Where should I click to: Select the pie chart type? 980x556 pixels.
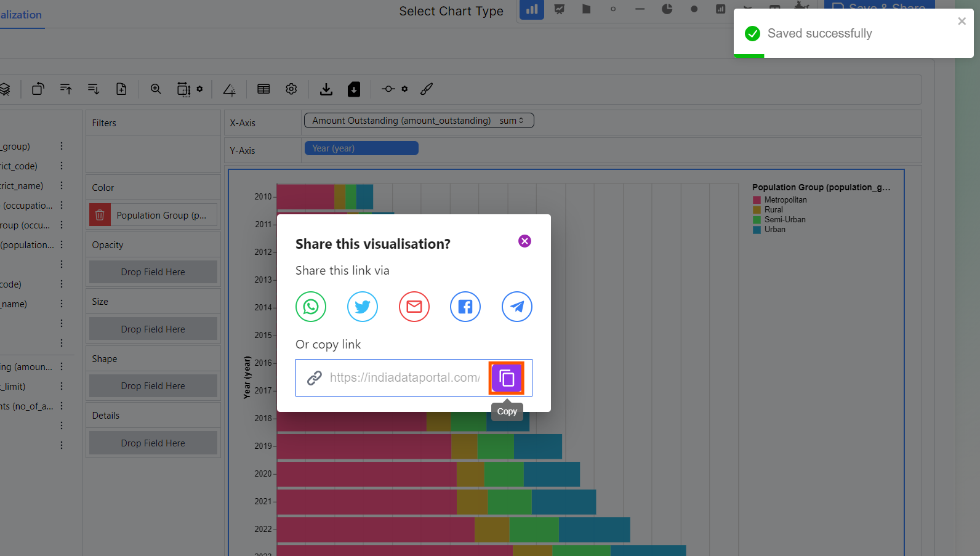667,9
